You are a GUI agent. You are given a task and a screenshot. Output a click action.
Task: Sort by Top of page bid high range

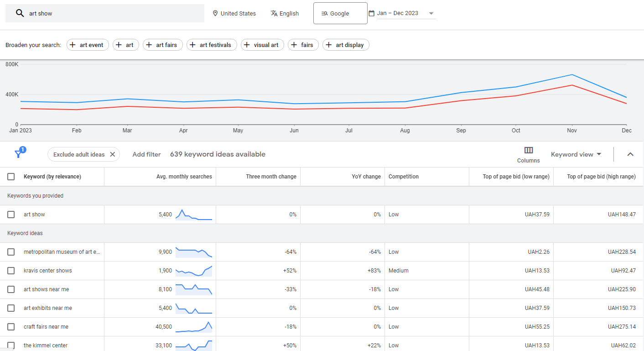click(601, 177)
